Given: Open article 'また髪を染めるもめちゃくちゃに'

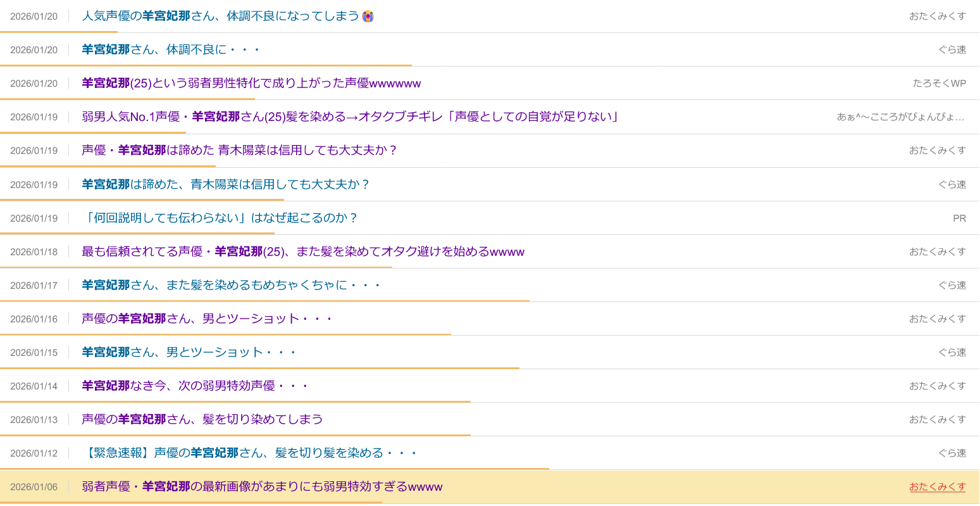Looking at the screenshot, I should point(232,285).
